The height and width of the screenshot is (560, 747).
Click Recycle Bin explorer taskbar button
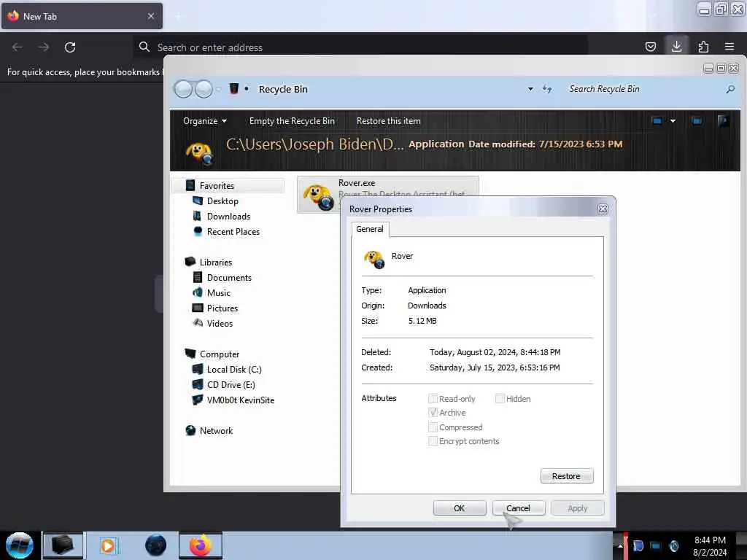[63, 545]
